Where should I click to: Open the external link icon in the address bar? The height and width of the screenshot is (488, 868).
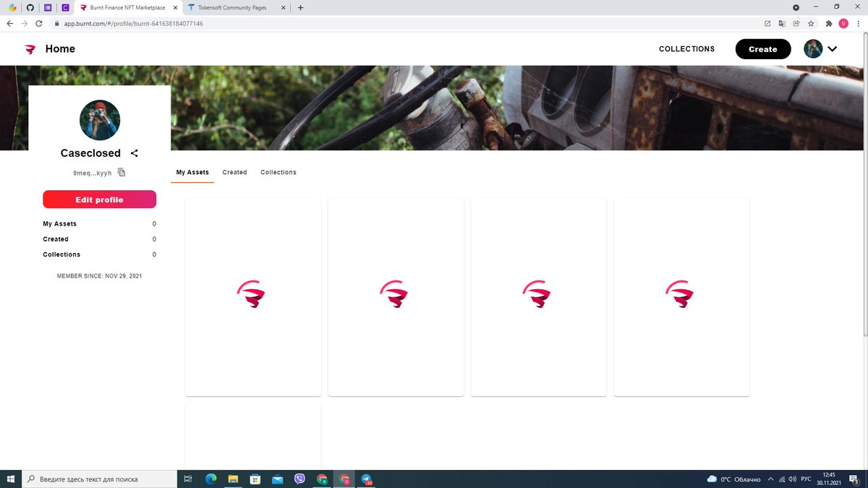tap(767, 23)
